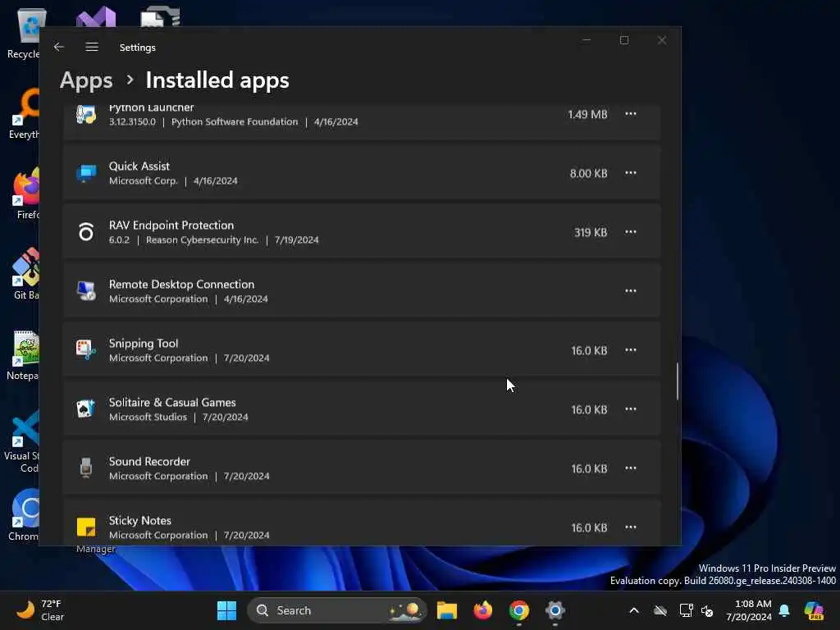Select the Sound Recorder name
Viewport: 840px width, 630px height.
point(149,461)
